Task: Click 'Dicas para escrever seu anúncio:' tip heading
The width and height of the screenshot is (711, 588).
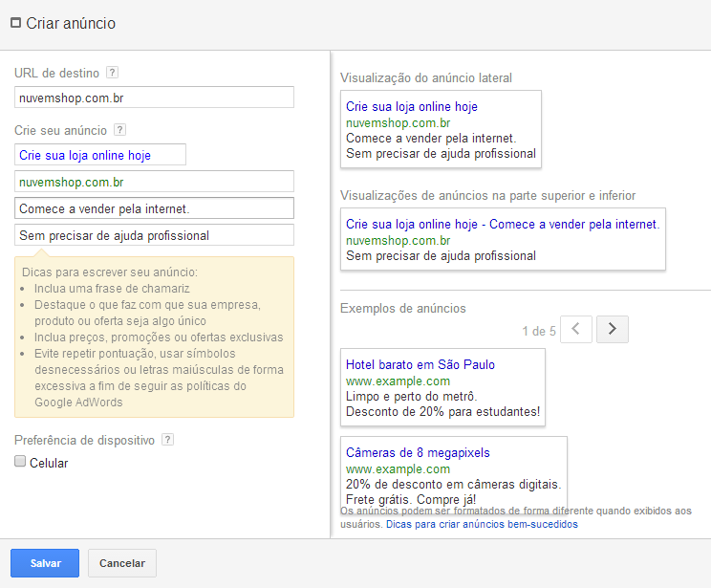Action: click(x=110, y=272)
